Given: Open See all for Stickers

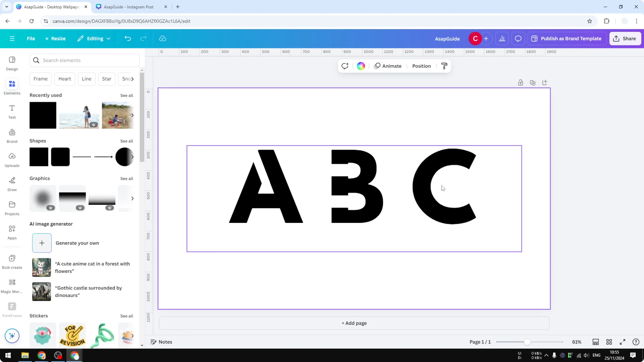Looking at the screenshot, I should [127, 316].
